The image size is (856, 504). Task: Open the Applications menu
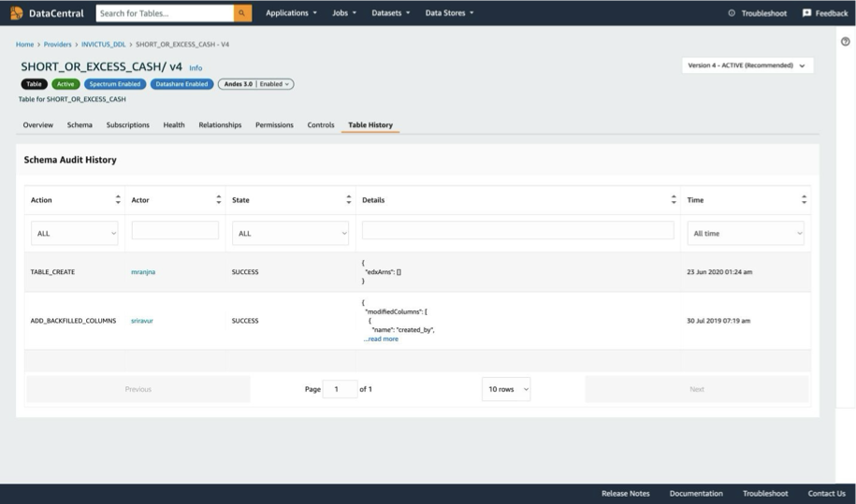[x=291, y=13]
